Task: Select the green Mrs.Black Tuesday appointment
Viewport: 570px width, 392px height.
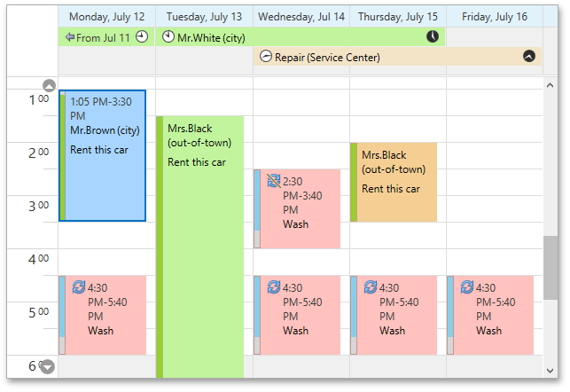Action: click(x=200, y=247)
